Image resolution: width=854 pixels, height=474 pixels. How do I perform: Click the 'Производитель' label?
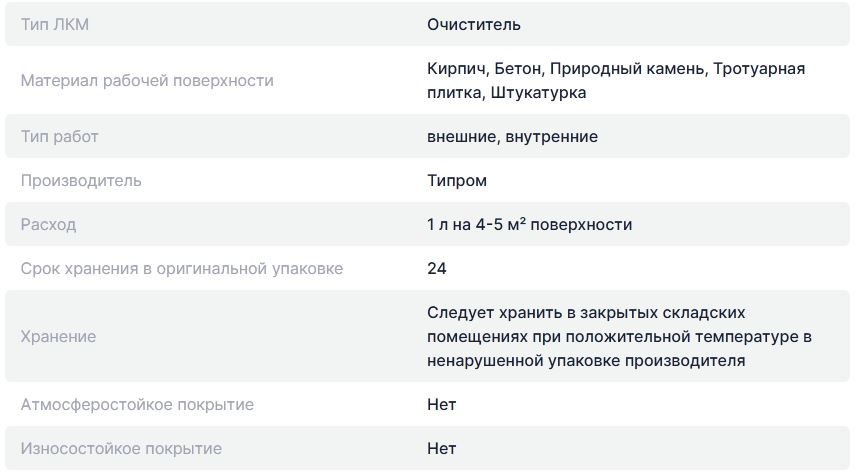80,180
